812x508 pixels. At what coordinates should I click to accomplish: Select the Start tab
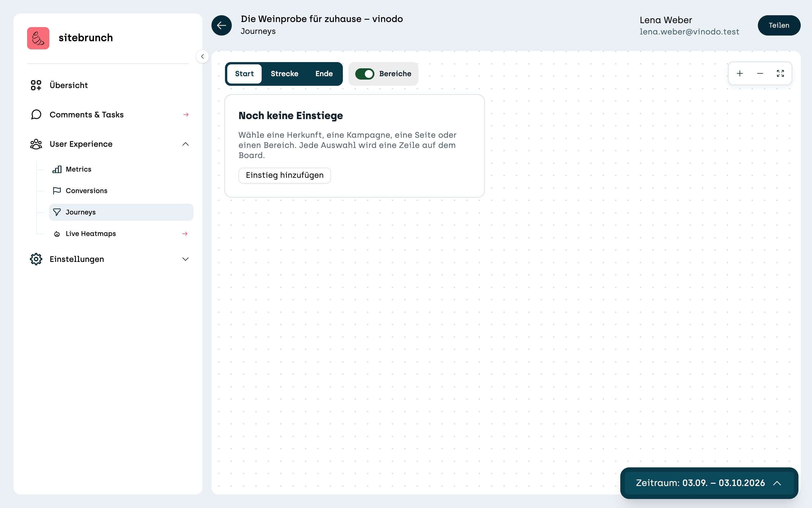point(244,74)
